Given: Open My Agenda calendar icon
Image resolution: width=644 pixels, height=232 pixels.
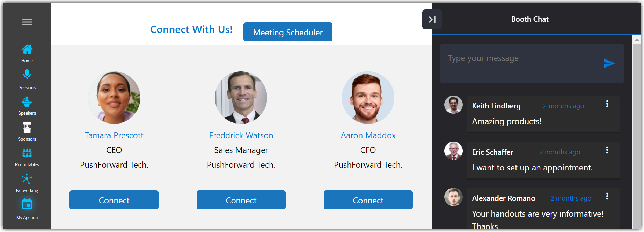Looking at the screenshot, I should pos(27,204).
